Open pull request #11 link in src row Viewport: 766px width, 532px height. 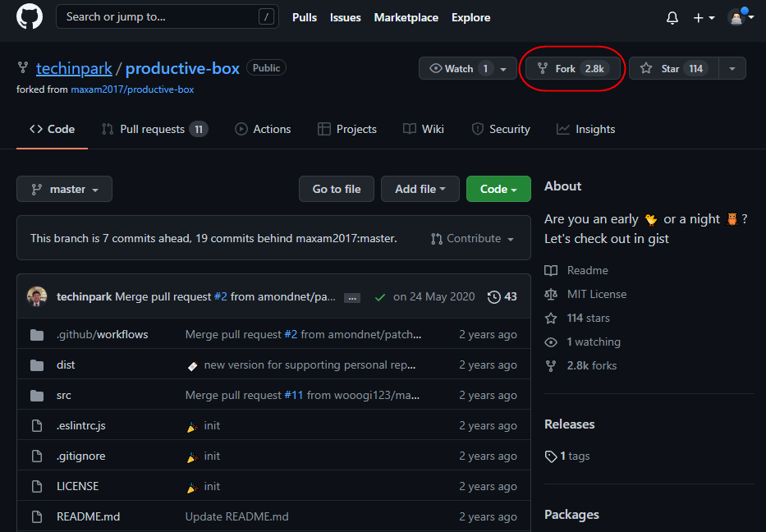pos(294,395)
